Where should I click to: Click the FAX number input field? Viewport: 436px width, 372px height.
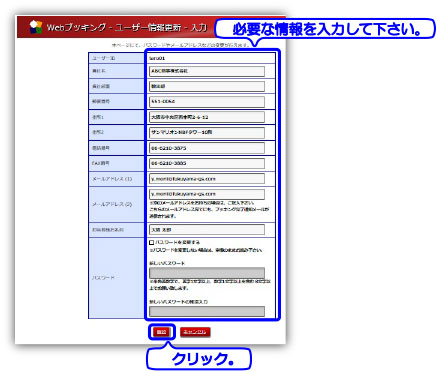point(207,163)
